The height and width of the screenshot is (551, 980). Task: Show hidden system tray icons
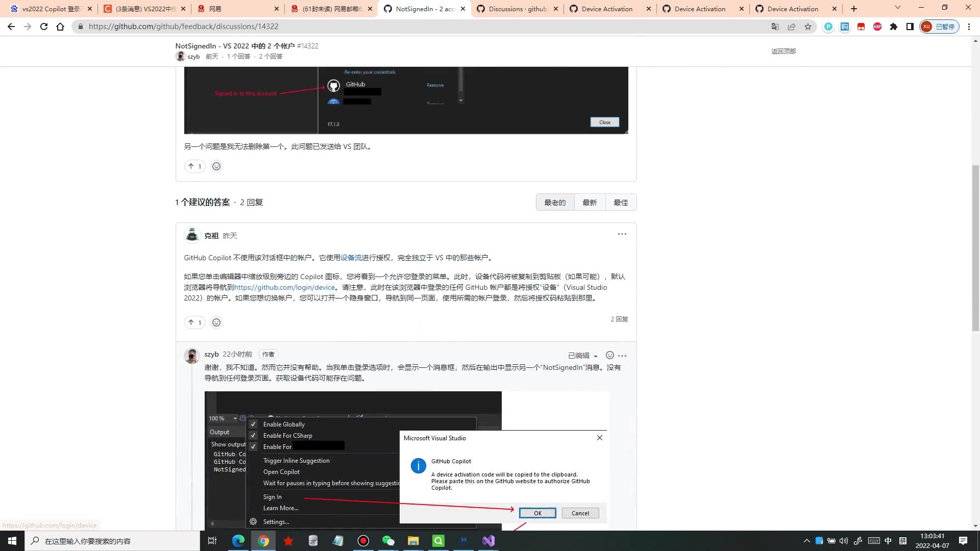pyautogui.click(x=807, y=541)
